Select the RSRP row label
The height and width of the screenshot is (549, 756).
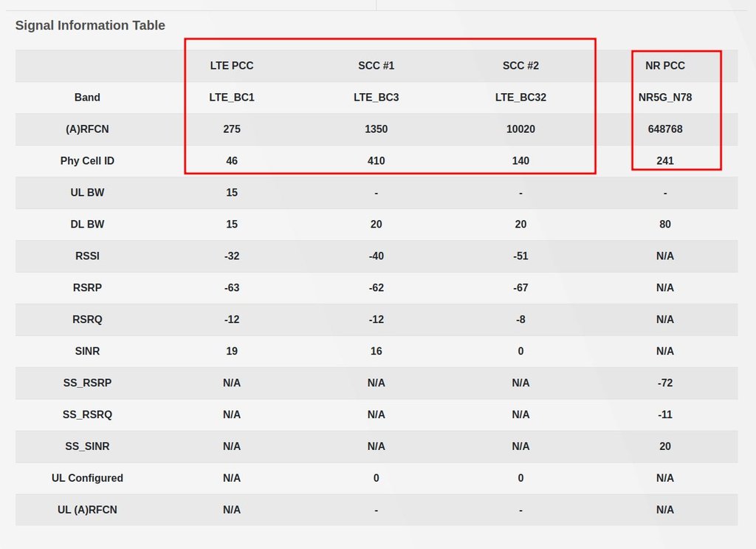click(87, 288)
